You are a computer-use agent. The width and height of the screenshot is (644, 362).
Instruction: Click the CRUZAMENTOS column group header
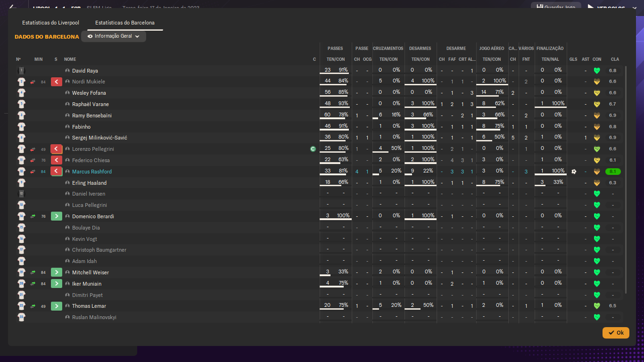tap(388, 49)
